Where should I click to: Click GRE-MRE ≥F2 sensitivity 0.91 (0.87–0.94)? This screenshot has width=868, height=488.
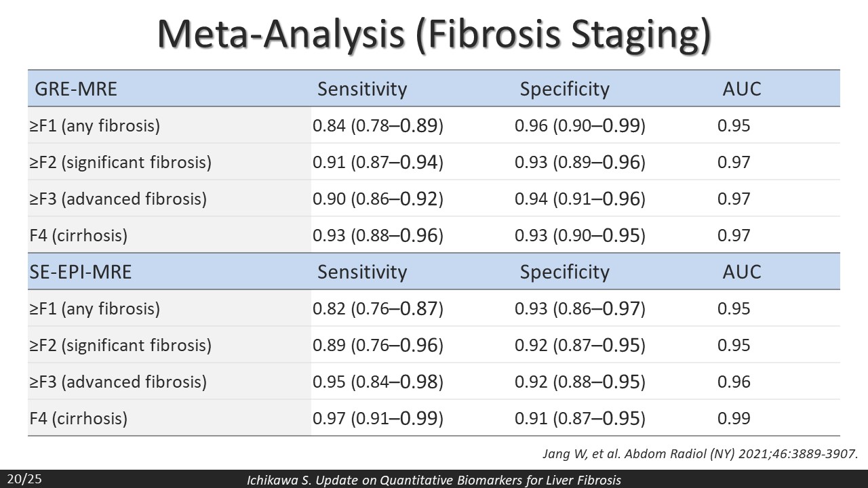[x=378, y=162]
